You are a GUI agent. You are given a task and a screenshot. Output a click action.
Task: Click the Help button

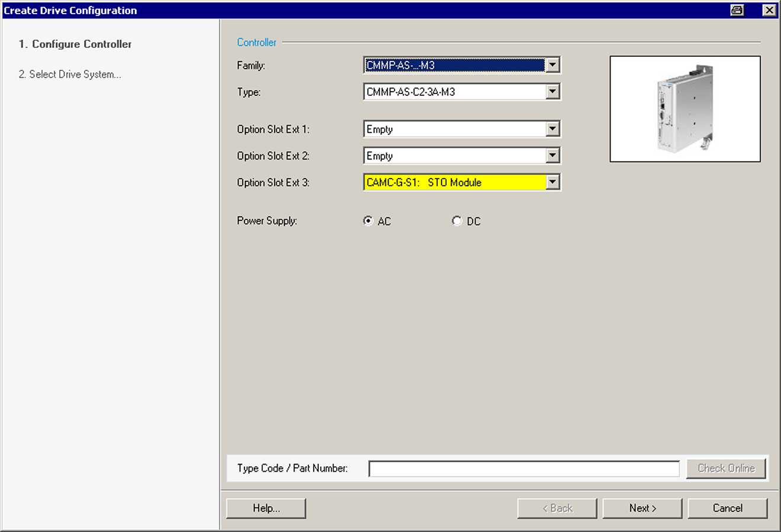266,508
